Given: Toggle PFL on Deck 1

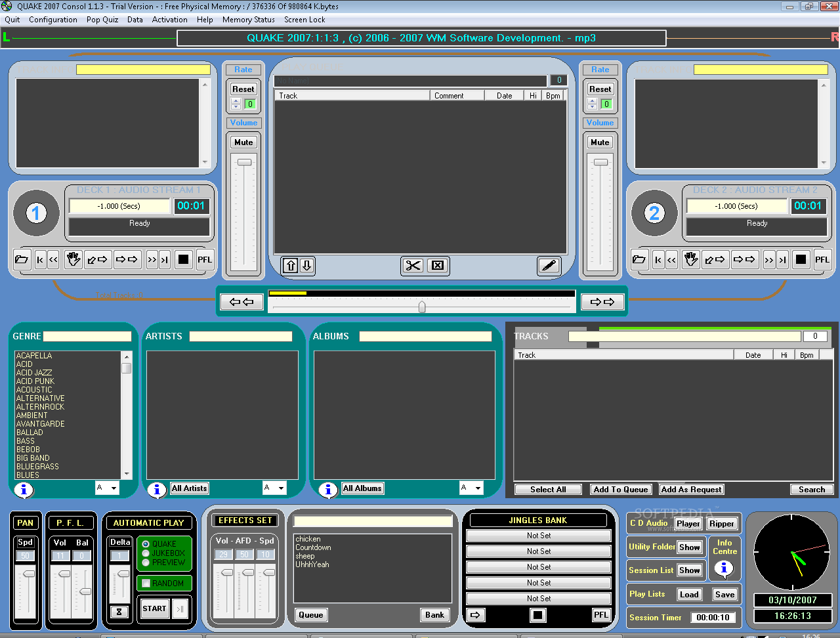Looking at the screenshot, I should click(205, 259).
